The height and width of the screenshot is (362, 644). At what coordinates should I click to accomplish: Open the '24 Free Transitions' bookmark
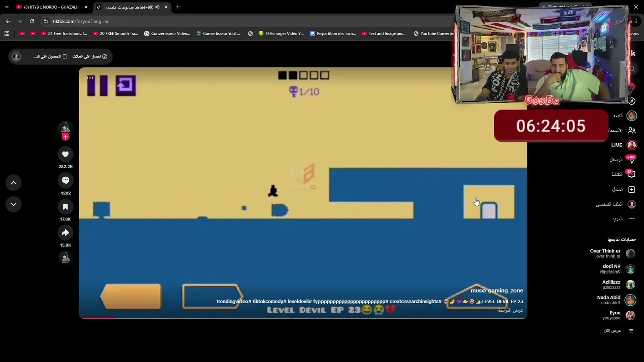64,34
